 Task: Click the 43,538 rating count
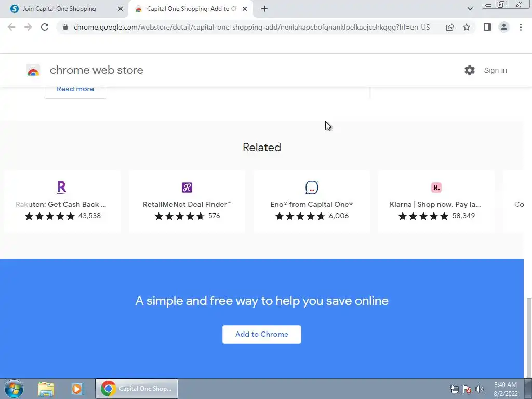pos(89,216)
